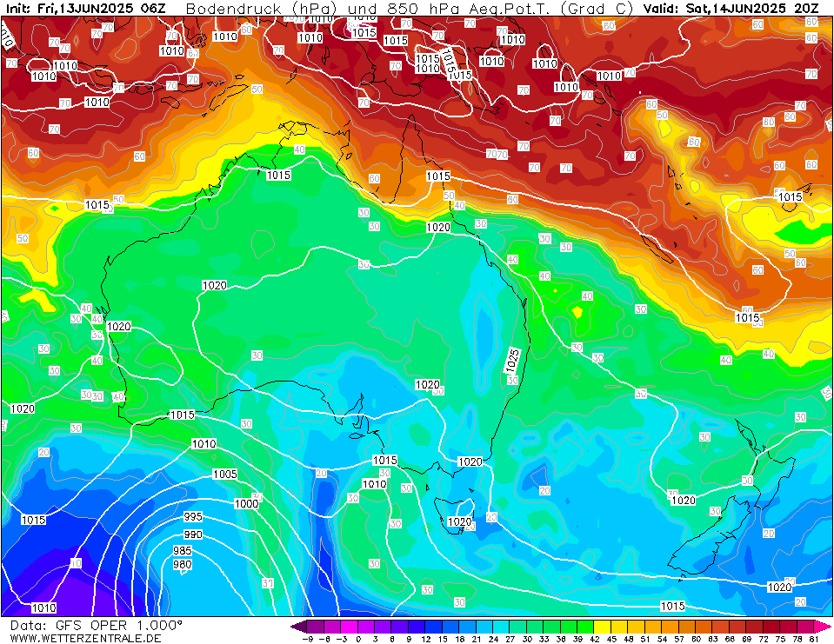Select the 990 isobar label

pyautogui.click(x=193, y=534)
